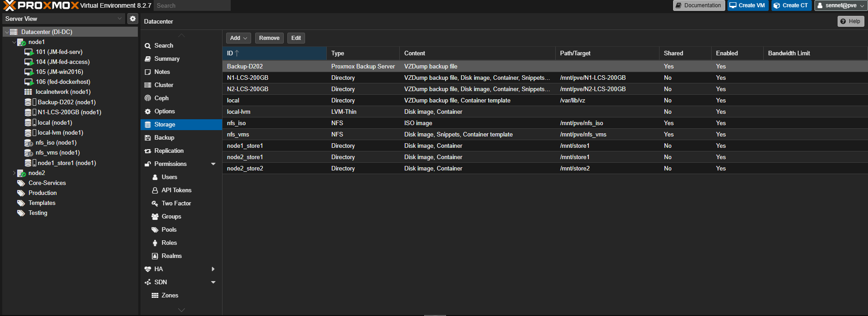This screenshot has width=868, height=316.
Task: Select node2_store2 row in storage table
Action: tap(545, 169)
